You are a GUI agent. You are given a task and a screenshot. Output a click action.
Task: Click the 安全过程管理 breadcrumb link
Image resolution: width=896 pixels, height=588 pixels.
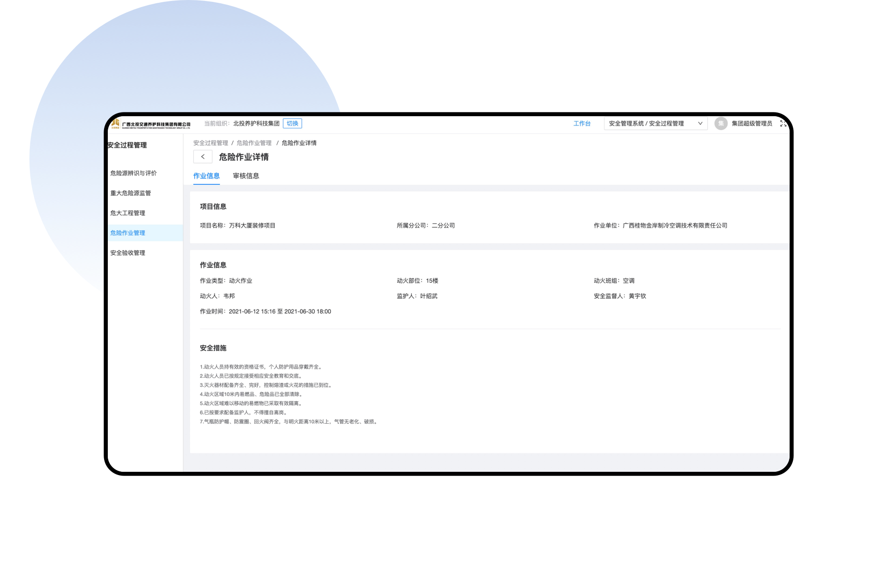coord(210,143)
